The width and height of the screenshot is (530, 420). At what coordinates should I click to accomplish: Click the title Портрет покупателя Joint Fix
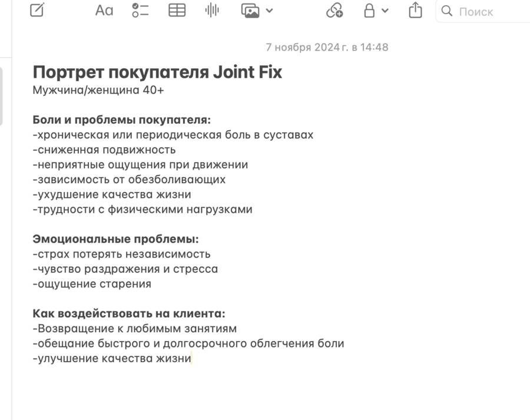point(157,72)
